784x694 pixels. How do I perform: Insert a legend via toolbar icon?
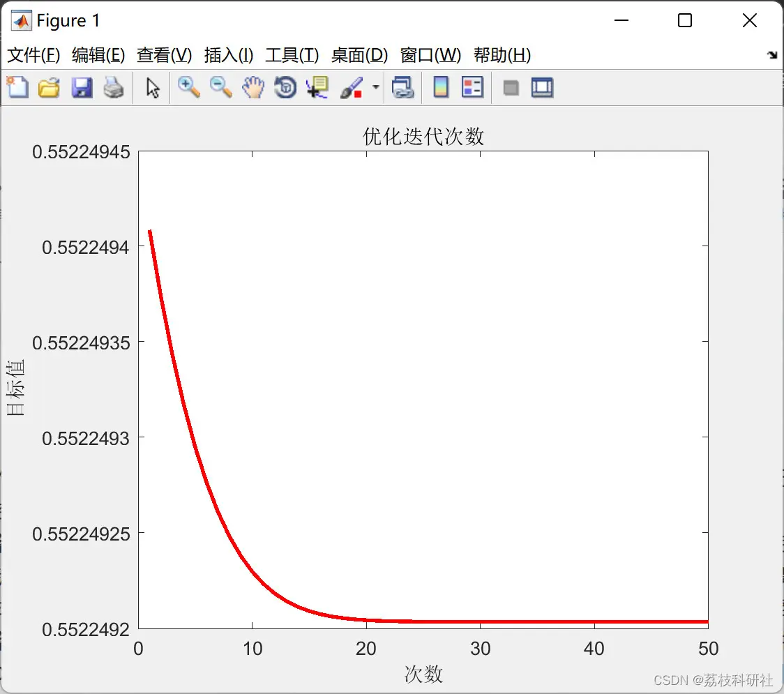[x=472, y=87]
